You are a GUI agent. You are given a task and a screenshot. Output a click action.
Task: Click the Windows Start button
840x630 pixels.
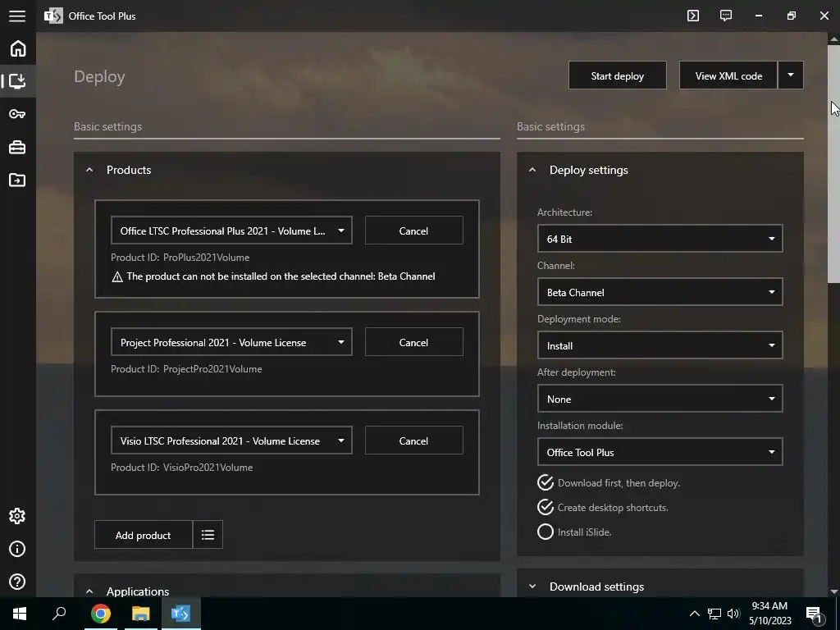pyautogui.click(x=20, y=614)
